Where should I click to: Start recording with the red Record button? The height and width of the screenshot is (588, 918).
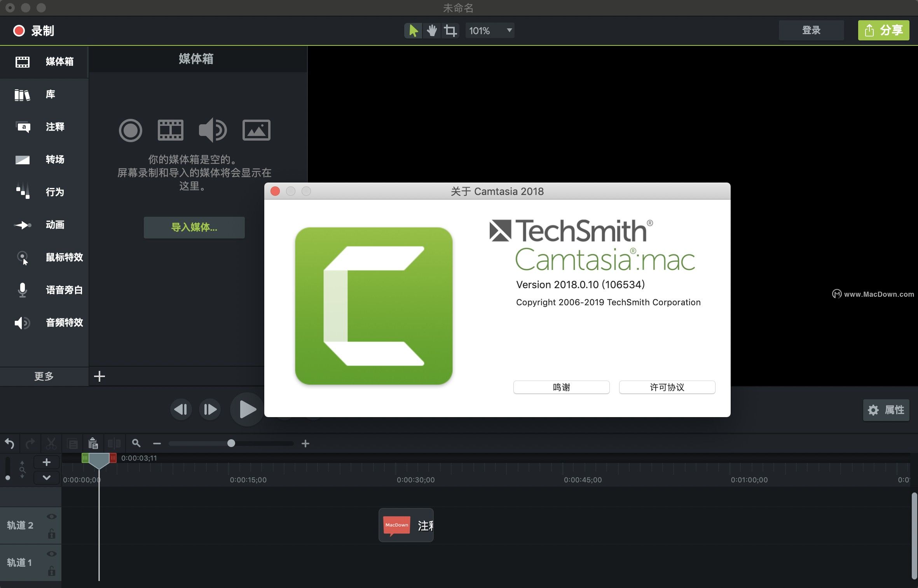click(x=33, y=31)
